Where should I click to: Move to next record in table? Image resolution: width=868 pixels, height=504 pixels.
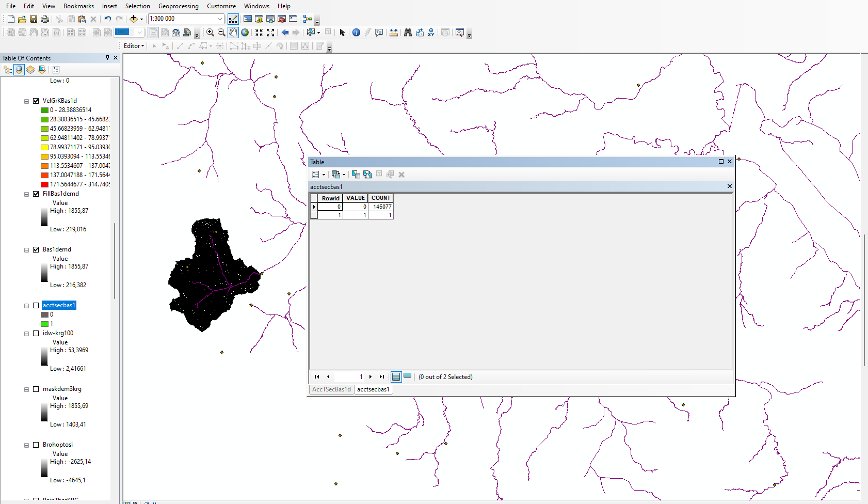[x=371, y=376]
